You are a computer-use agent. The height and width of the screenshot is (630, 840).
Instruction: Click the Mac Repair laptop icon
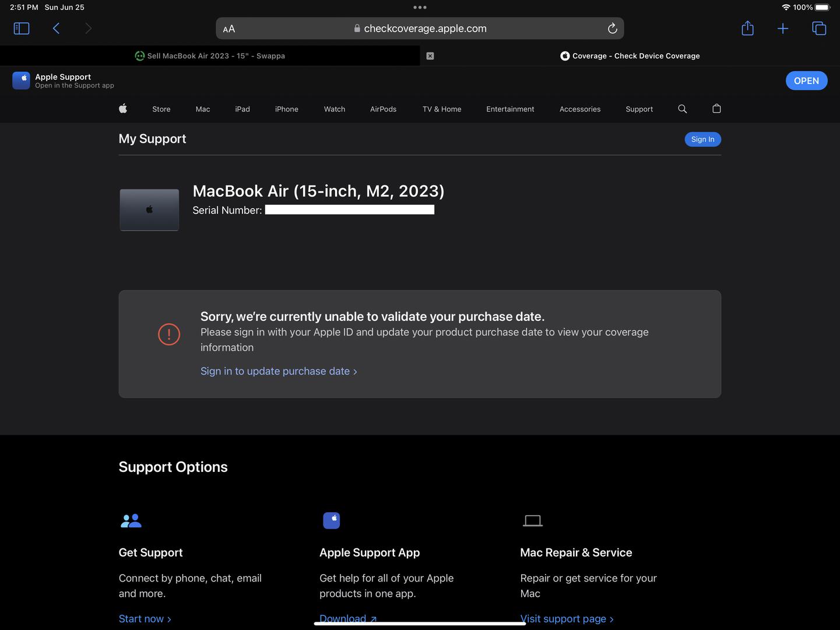[x=533, y=521]
